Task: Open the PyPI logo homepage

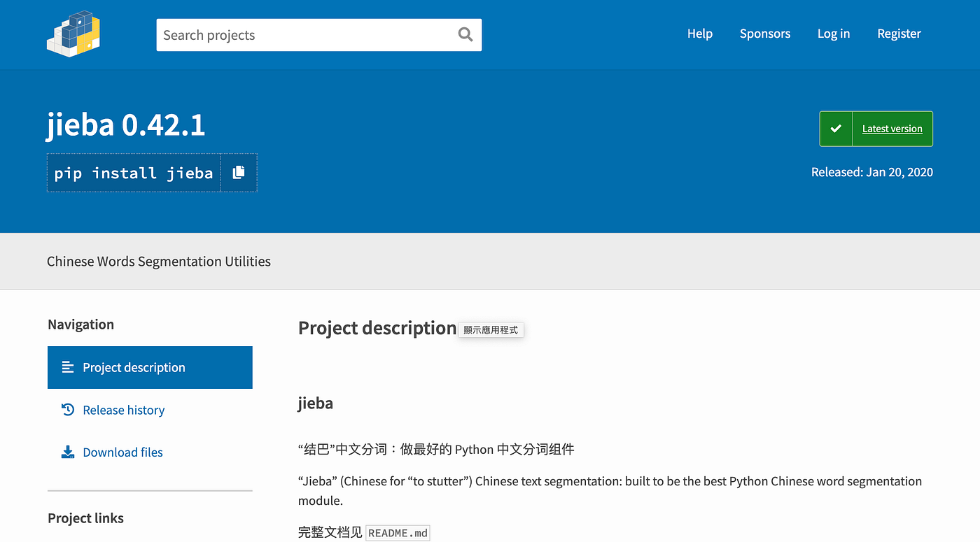Action: [73, 34]
